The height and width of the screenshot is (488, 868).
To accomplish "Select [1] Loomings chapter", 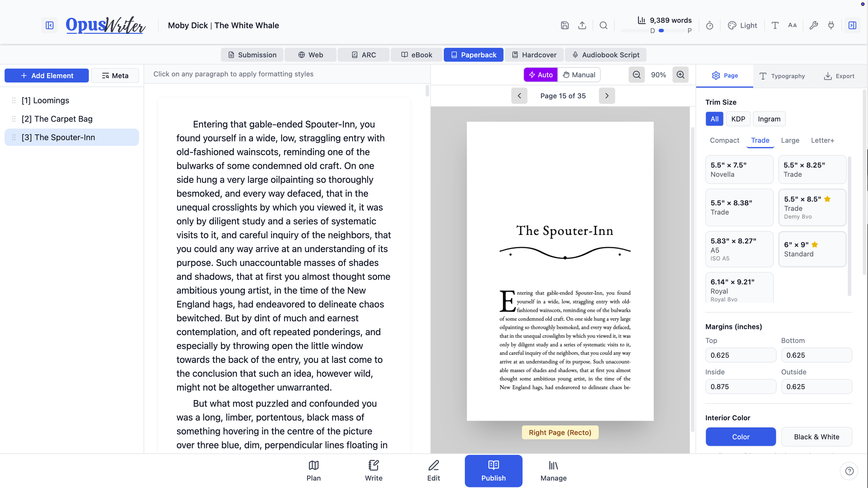I will (72, 100).
